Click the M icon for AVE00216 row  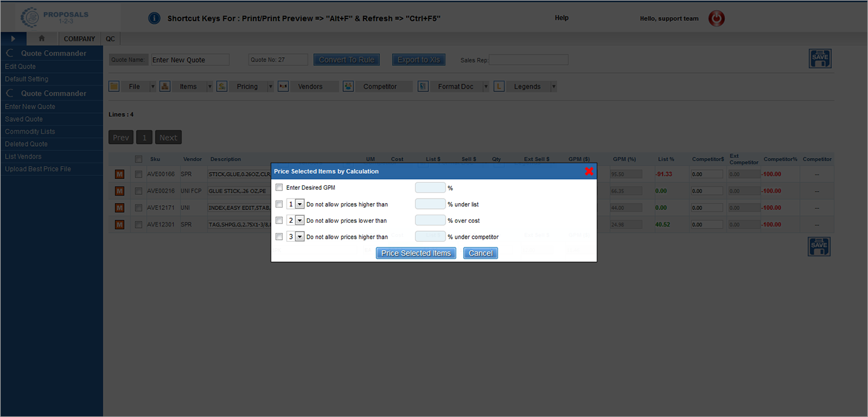pyautogui.click(x=119, y=191)
